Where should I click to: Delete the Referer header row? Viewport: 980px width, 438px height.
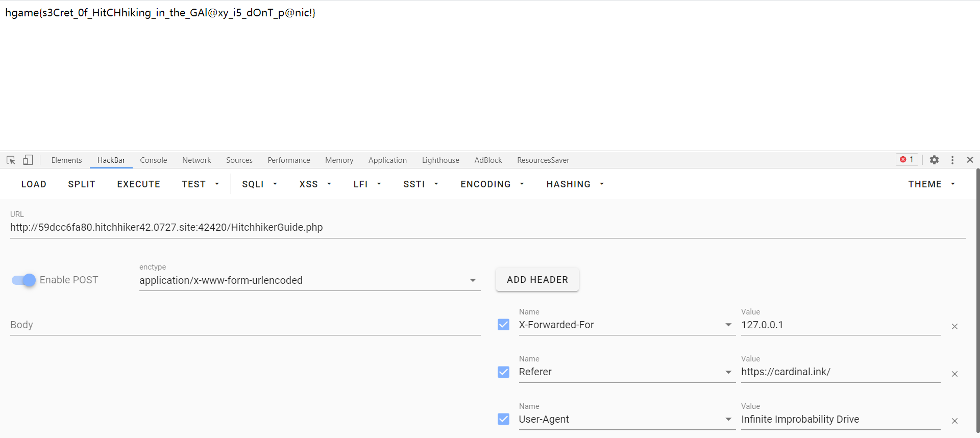point(954,374)
